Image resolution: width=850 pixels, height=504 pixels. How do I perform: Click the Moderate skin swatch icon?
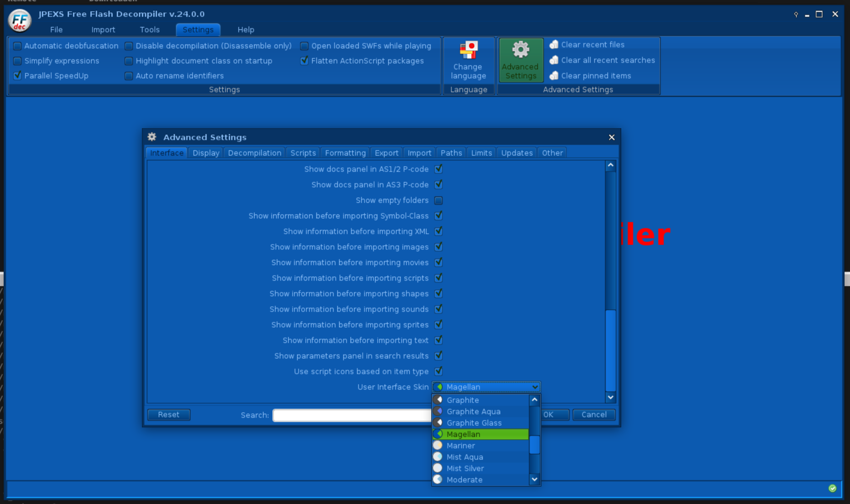click(438, 479)
